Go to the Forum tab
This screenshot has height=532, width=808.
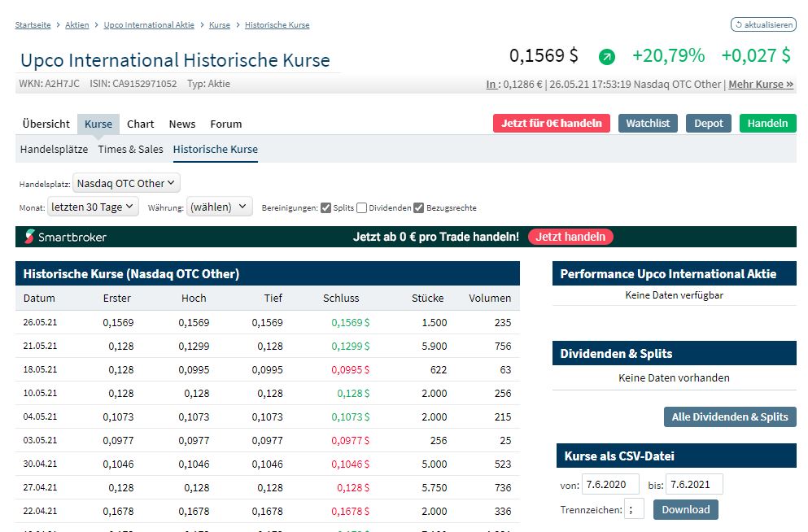pyautogui.click(x=226, y=124)
